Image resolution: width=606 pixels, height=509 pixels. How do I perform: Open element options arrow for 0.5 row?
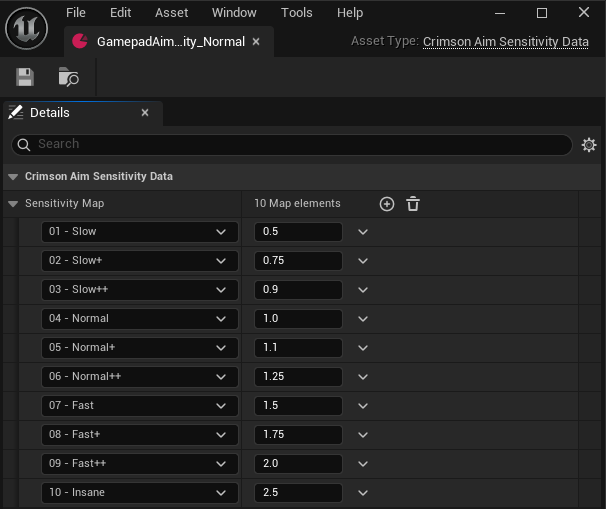363,232
